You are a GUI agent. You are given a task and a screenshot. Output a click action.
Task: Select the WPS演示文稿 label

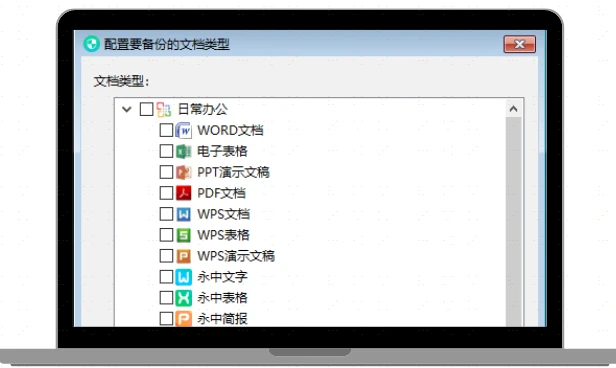tap(236, 256)
